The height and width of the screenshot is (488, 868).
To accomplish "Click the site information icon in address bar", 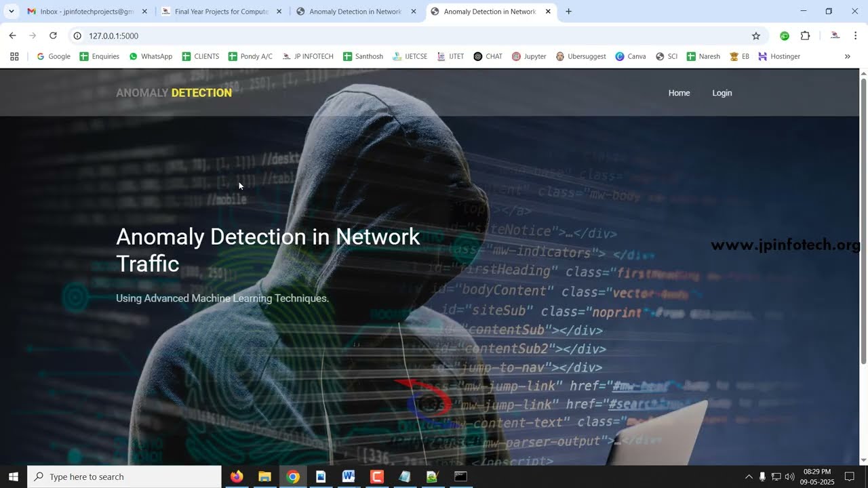I will click(x=77, y=36).
